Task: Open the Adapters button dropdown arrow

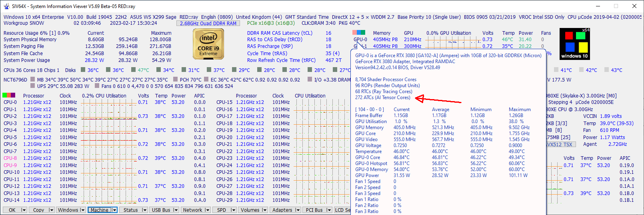Action: click(298, 210)
